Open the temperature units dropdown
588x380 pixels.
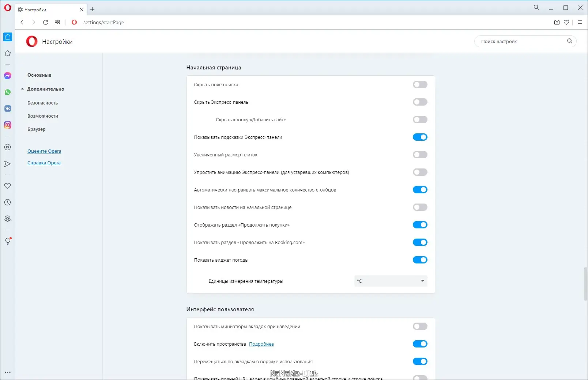point(391,281)
